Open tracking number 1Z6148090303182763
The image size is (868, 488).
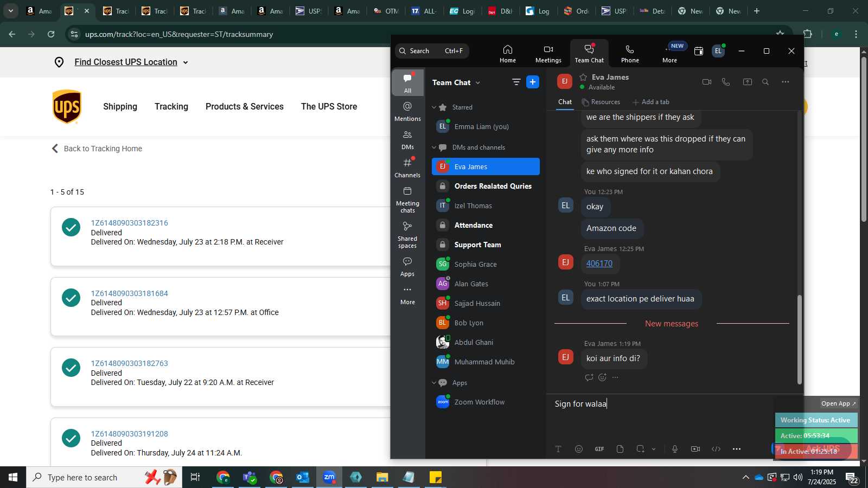click(x=130, y=363)
